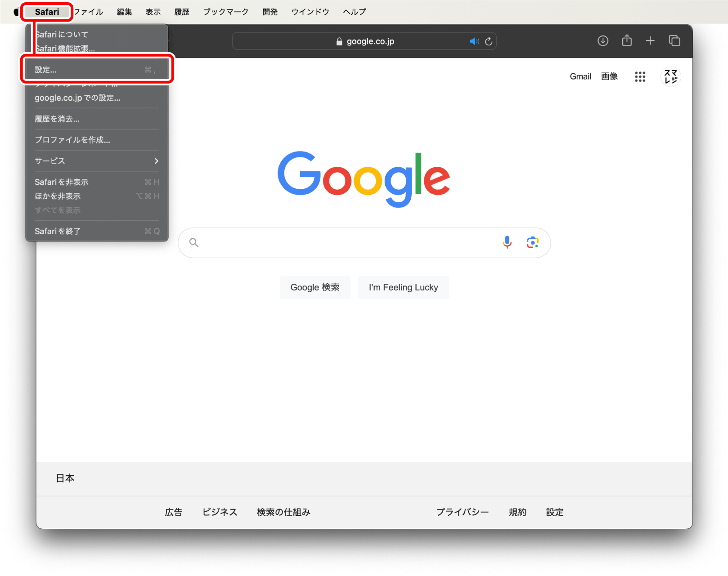Show the tab overview icon
Viewport: 728px width, 576px height.
(x=674, y=41)
